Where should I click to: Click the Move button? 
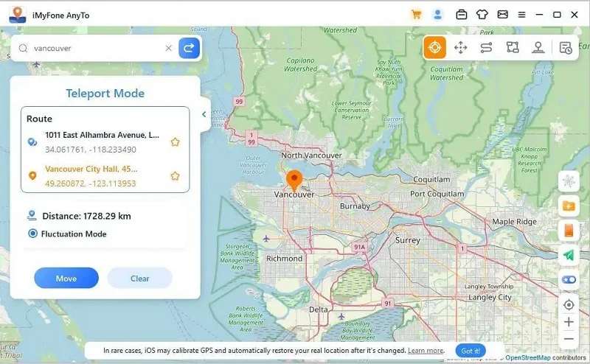tap(66, 279)
